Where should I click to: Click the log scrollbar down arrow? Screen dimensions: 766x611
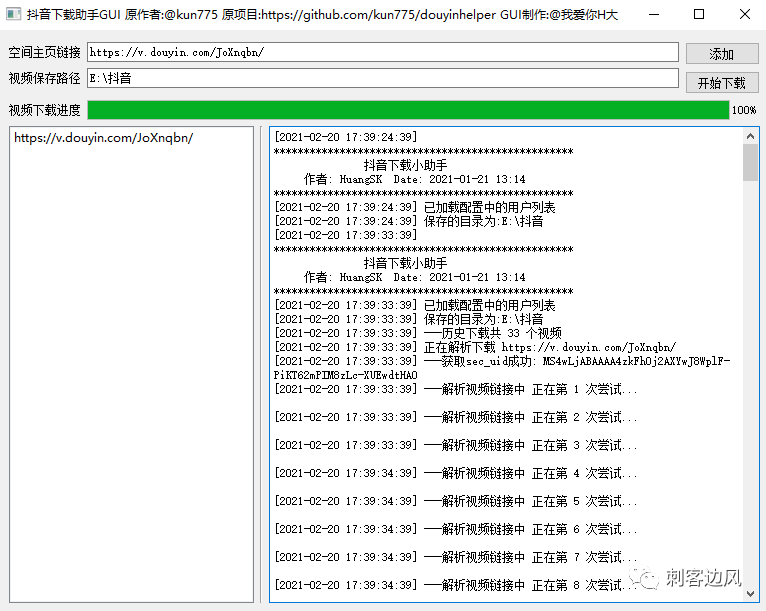750,594
